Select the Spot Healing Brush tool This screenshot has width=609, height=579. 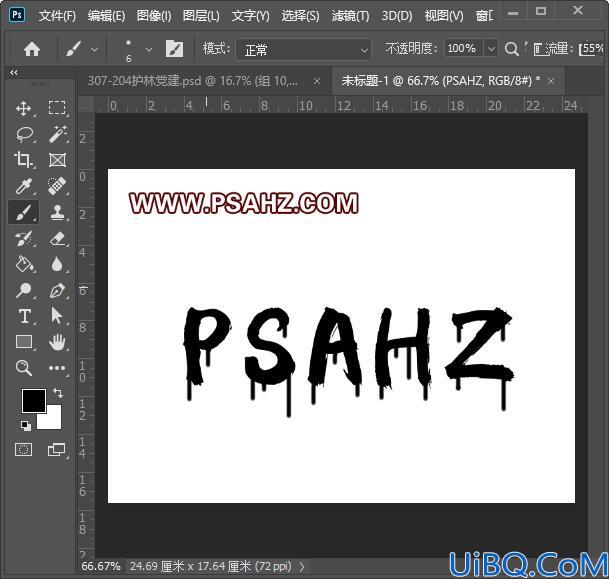(57, 186)
